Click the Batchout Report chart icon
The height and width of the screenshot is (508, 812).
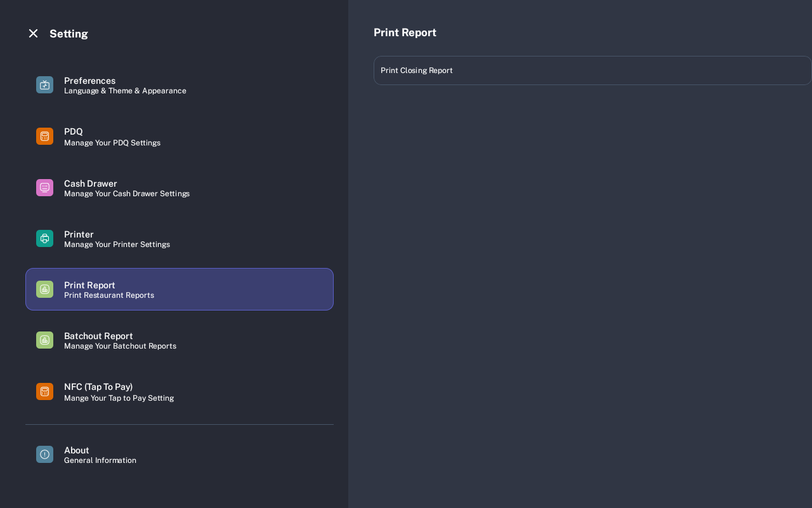pos(44,340)
